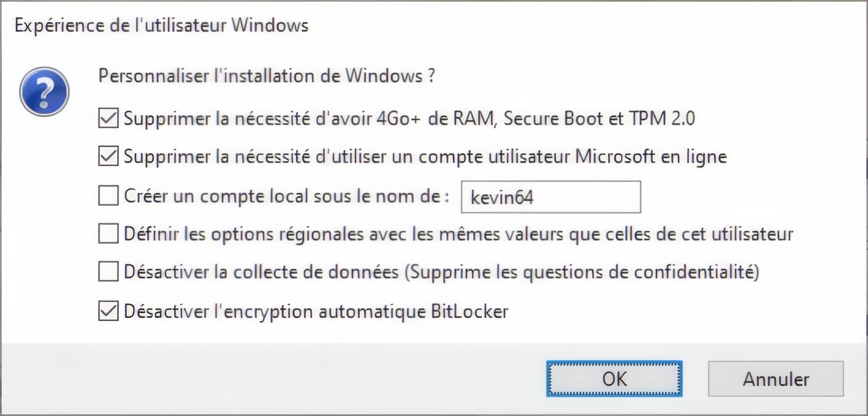This screenshot has height=416, width=868.
Task: Confirm the dialog with the OK button
Action: [614, 379]
